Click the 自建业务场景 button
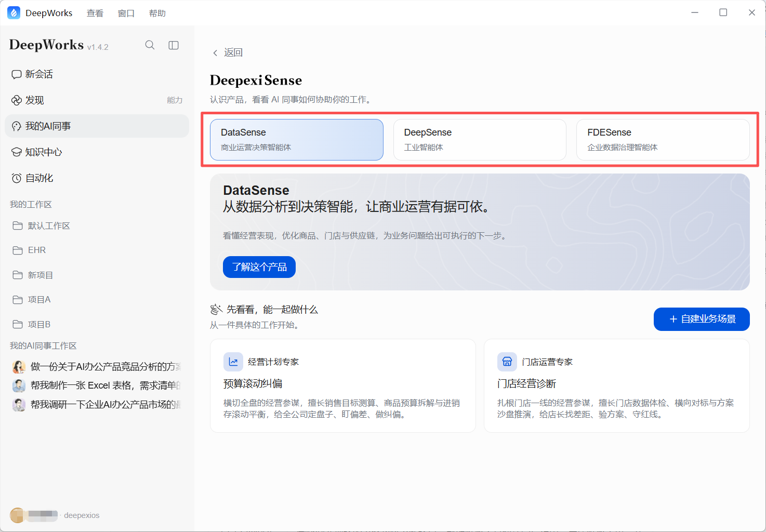 [702, 319]
